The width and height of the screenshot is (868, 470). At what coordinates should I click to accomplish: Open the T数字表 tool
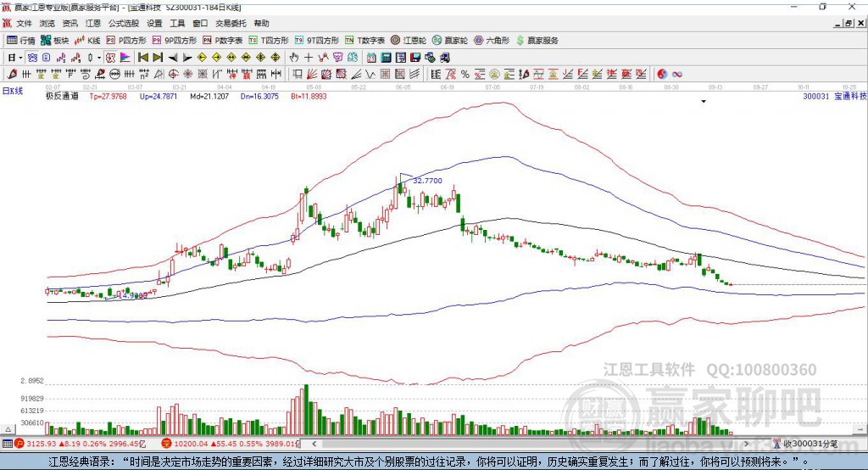point(364,41)
